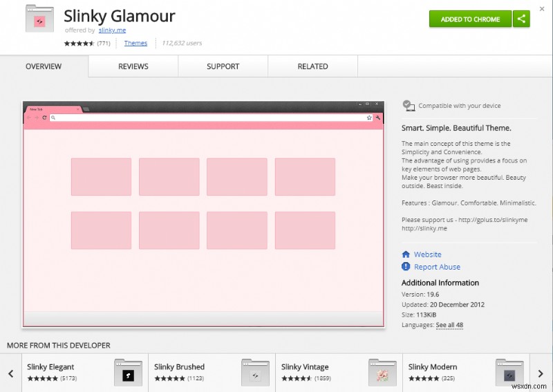
Task: Go to previous developer items arrow
Action: [11, 373]
